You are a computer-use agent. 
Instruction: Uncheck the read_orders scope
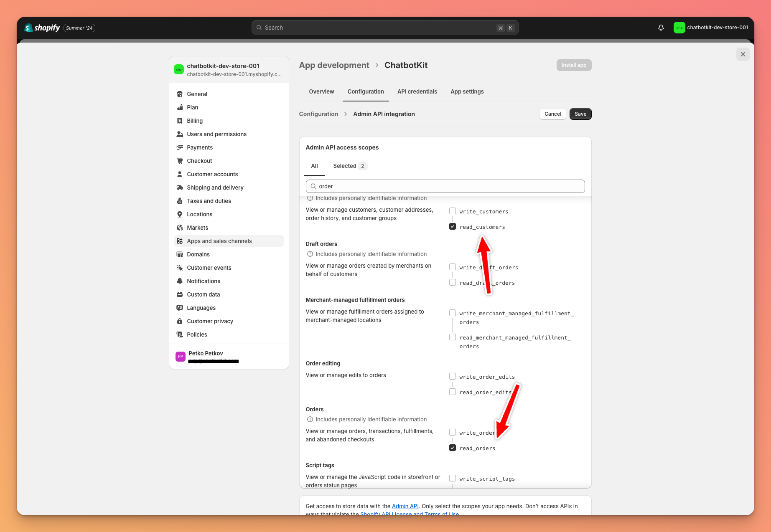453,448
